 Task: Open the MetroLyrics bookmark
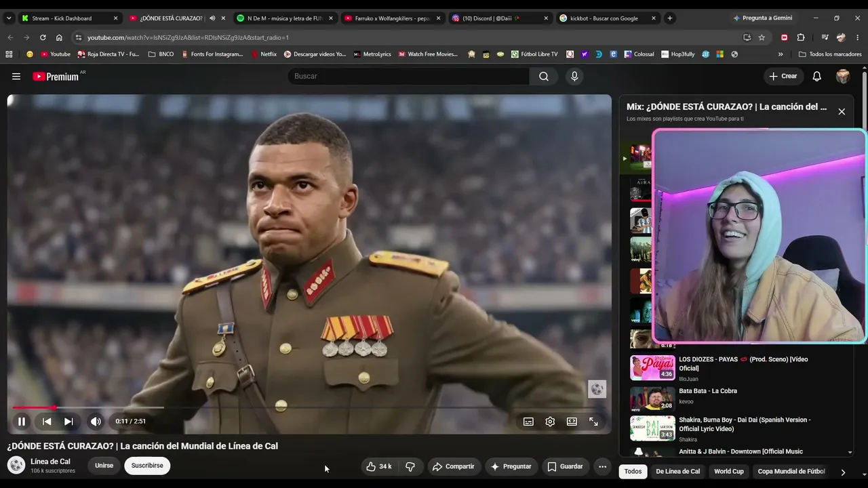[372, 54]
